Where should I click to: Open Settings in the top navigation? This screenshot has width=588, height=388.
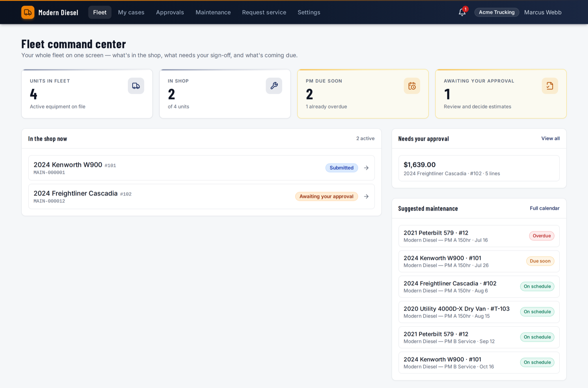309,12
